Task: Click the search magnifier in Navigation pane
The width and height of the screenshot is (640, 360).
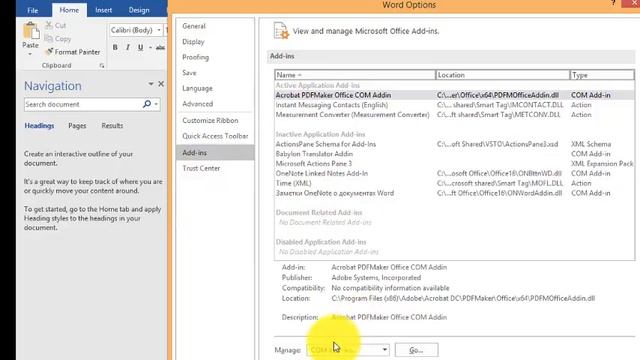Action: pos(147,104)
